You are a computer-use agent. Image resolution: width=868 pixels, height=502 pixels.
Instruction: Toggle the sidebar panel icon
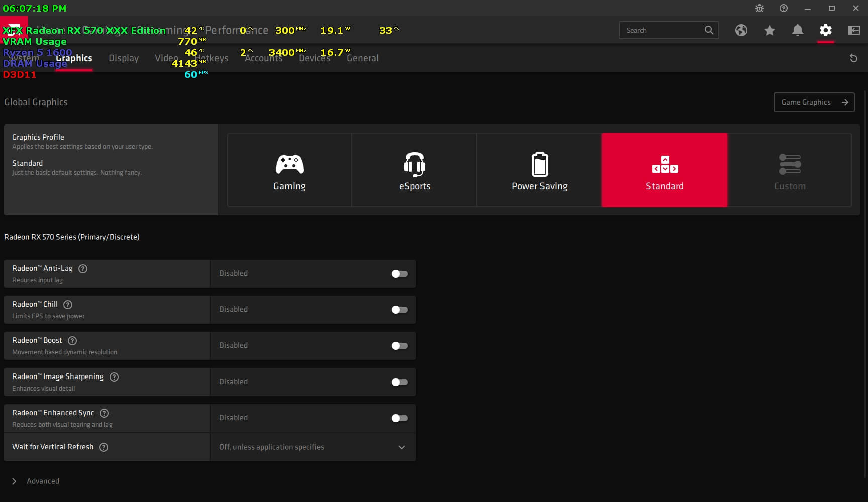tap(853, 30)
